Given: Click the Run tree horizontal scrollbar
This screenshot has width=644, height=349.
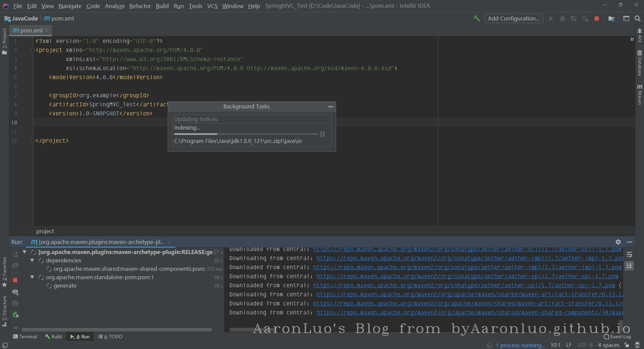Looking at the screenshot, I should point(116,330).
